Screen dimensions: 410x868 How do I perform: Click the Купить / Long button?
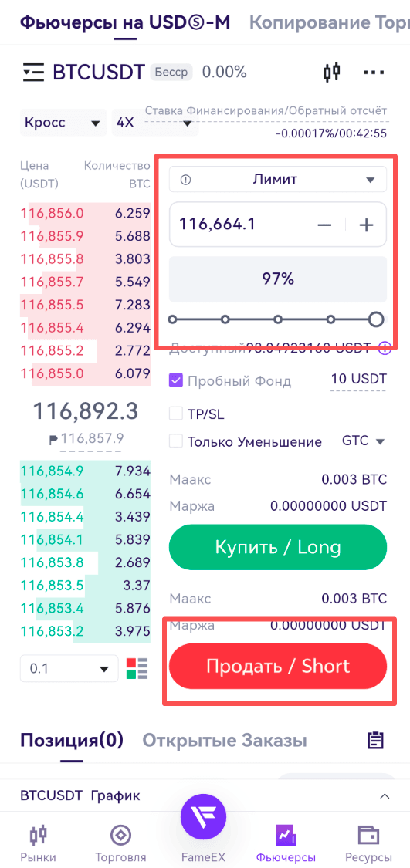point(278,548)
